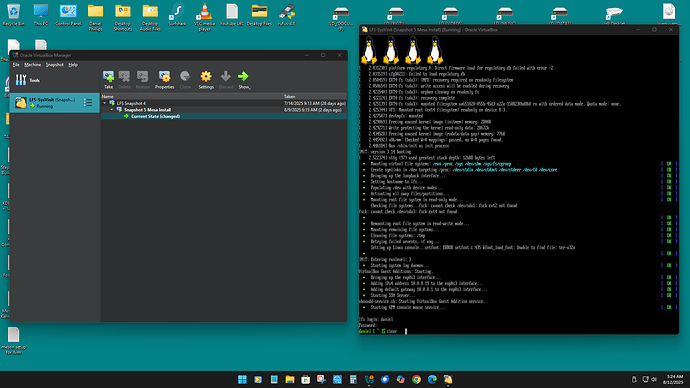Open This PC desktop icon
The height and width of the screenshot is (388, 690).
[41, 15]
